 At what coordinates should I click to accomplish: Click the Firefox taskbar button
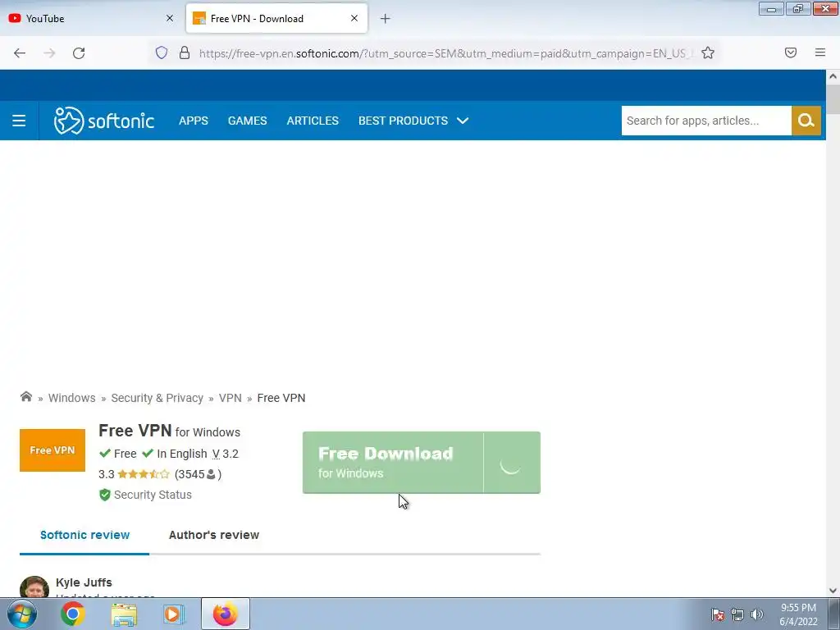225,614
